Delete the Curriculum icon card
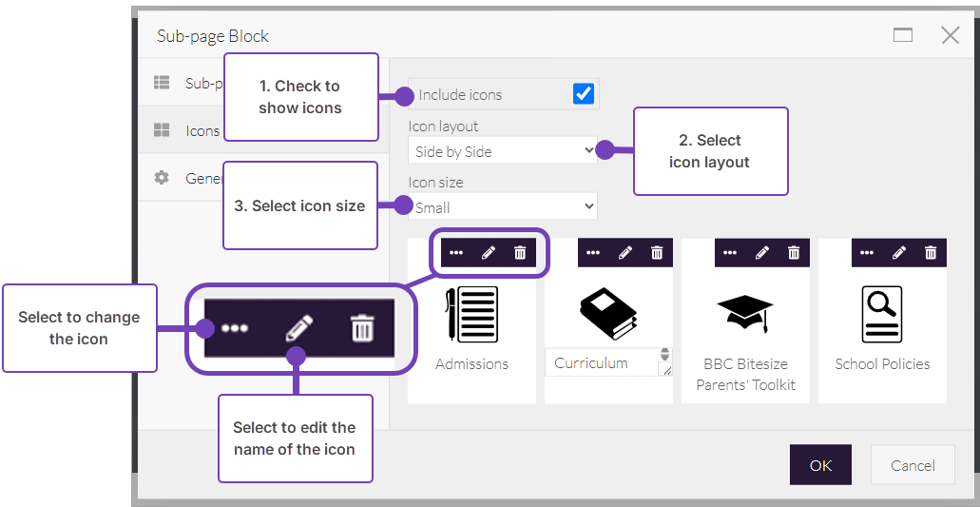Image resolution: width=980 pixels, height=507 pixels. tap(657, 253)
